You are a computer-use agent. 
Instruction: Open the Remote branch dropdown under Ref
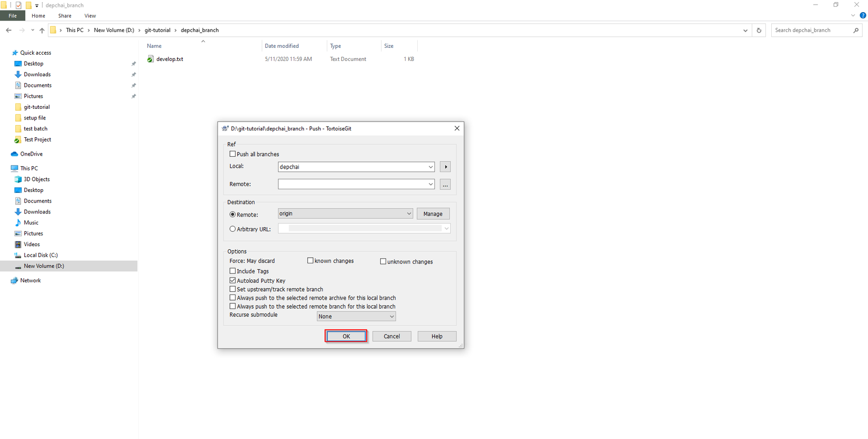click(430, 185)
